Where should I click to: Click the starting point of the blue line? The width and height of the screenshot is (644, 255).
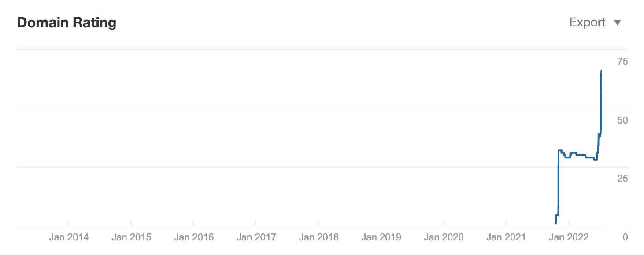(x=556, y=223)
